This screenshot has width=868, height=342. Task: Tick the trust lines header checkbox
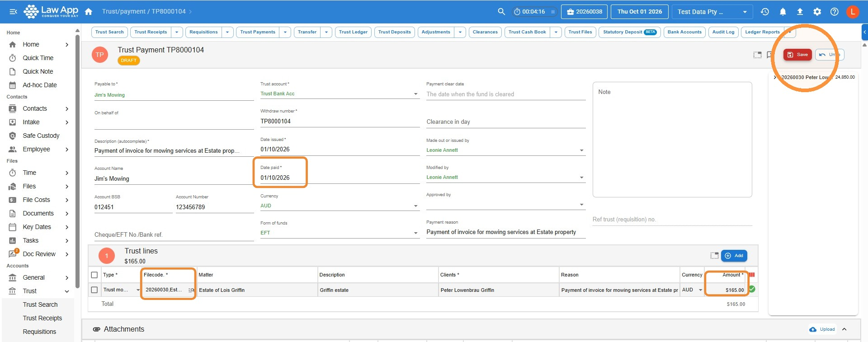(x=94, y=275)
